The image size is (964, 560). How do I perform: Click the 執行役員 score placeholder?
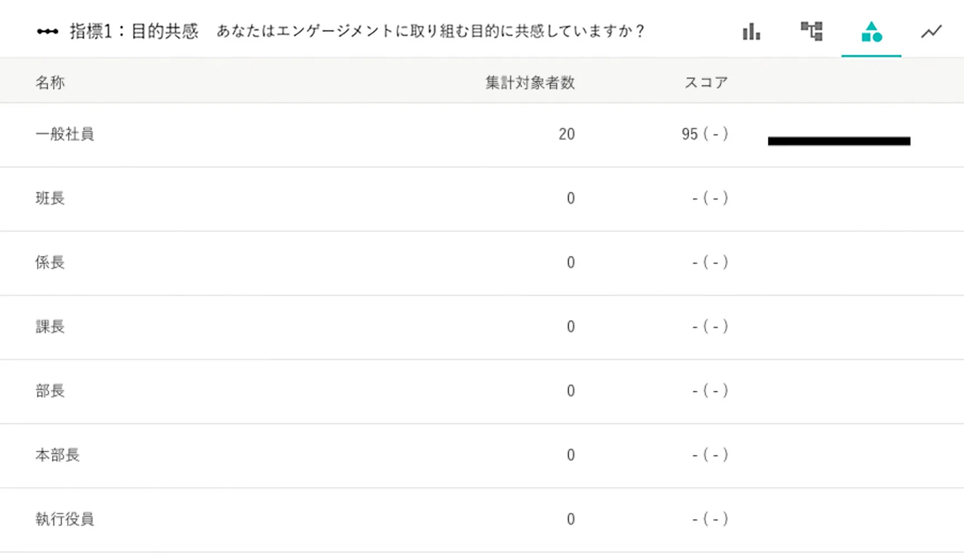click(710, 519)
